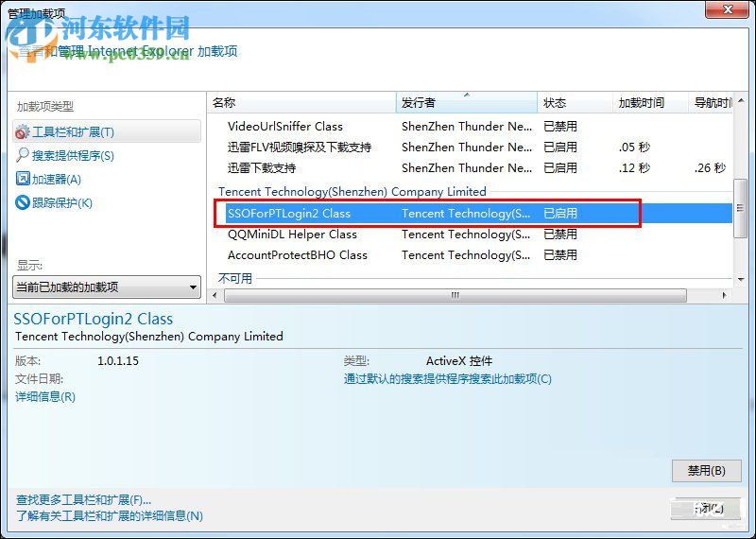Image resolution: width=756 pixels, height=539 pixels.
Task: Click the Accelerators icon
Action: click(23, 179)
